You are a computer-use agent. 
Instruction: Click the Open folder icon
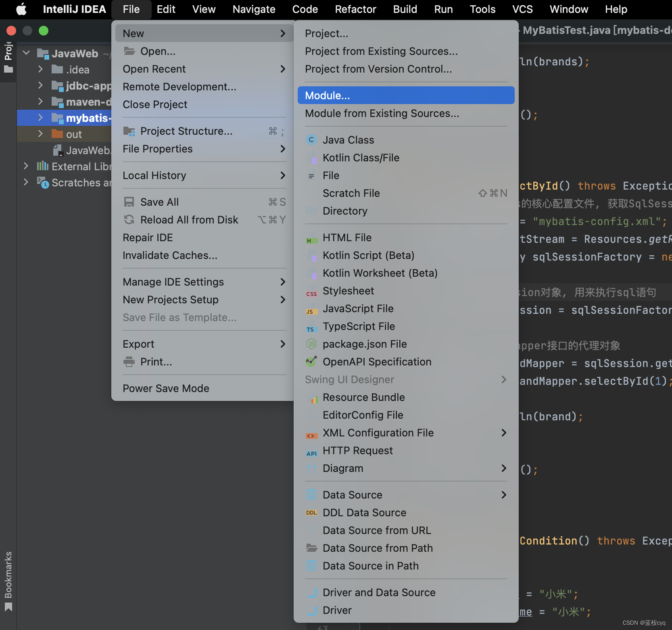[x=129, y=51]
